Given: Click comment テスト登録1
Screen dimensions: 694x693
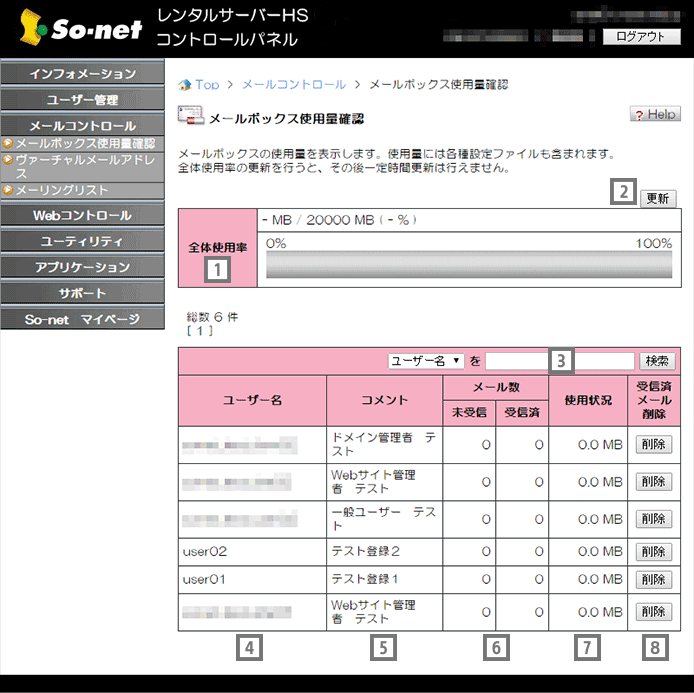Looking at the screenshot, I should click(x=365, y=579).
